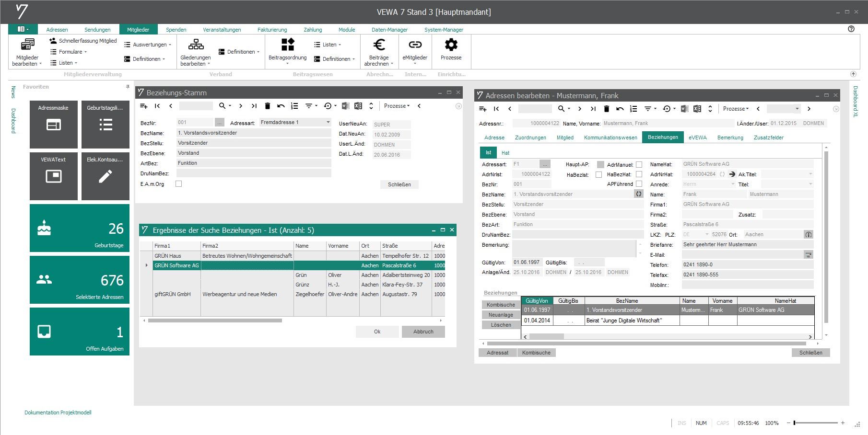Click new record icon in Beziehungs-Stamm toolbar
Screen dimensions: 868x435
pyautogui.click(x=143, y=106)
